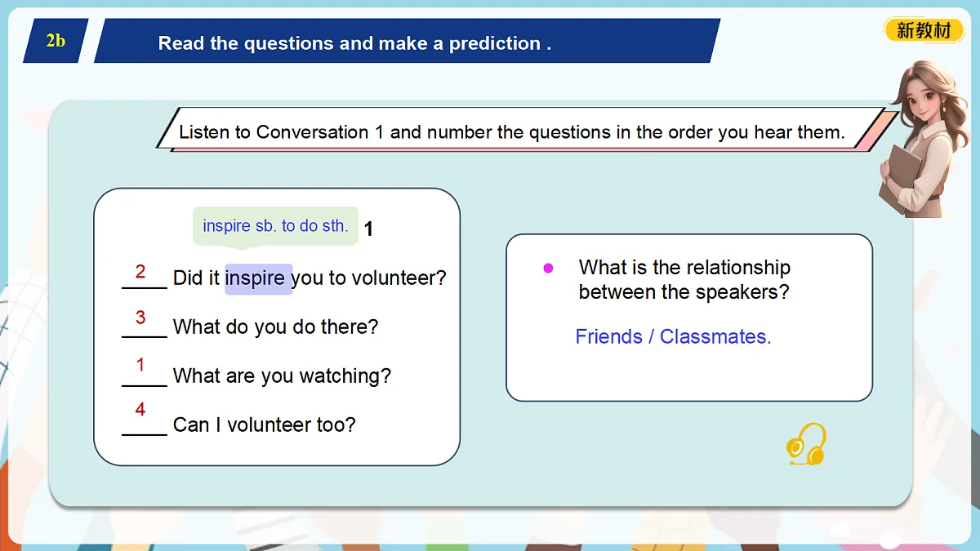Image resolution: width=980 pixels, height=551 pixels.
Task: Select the answer 'Friends / Classmates.'
Action: coord(673,336)
